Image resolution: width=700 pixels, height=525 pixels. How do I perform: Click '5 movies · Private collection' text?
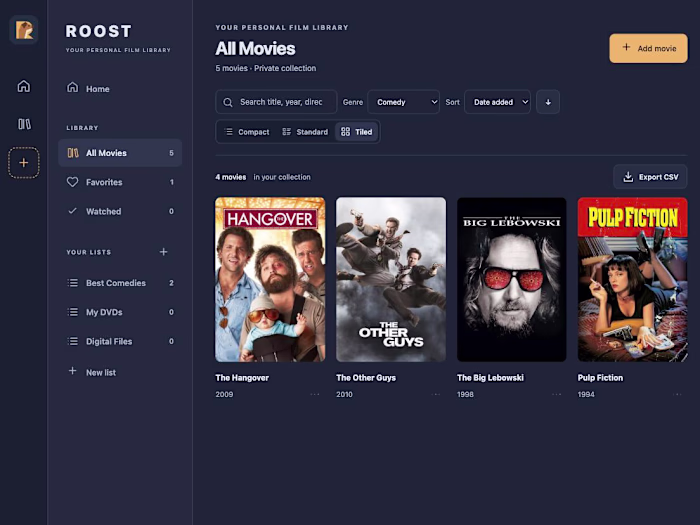click(x=266, y=68)
